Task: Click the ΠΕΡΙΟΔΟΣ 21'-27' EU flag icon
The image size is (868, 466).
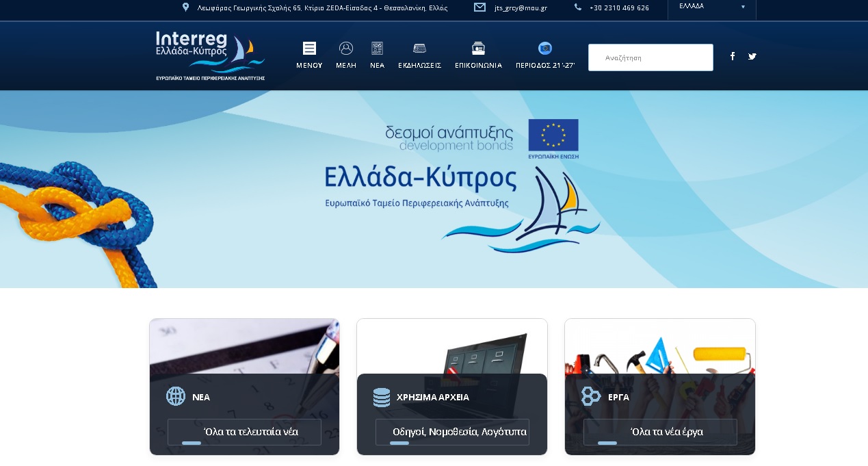Action: 545,48
